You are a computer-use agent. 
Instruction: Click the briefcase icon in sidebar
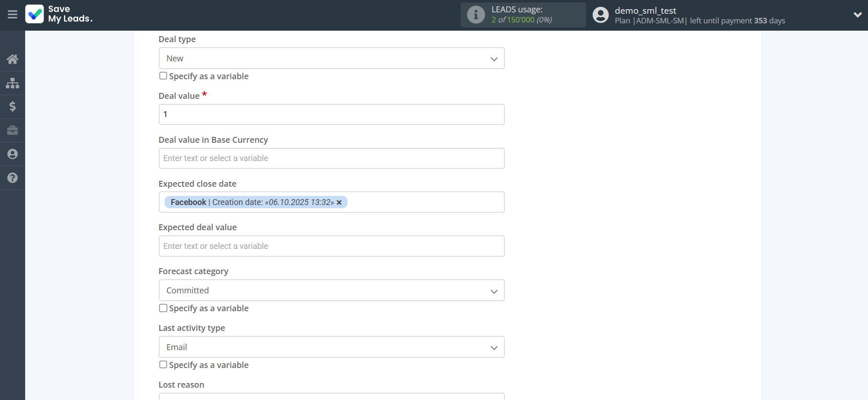(12, 130)
